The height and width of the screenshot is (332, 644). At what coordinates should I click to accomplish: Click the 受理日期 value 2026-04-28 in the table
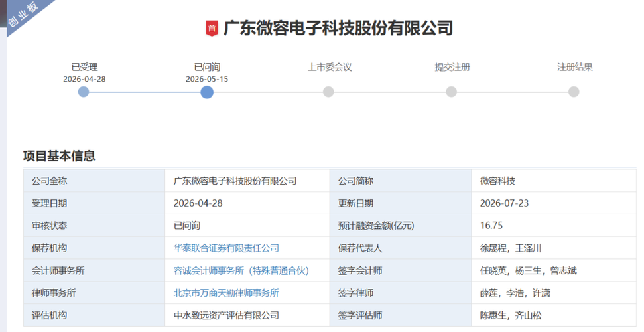pos(198,203)
